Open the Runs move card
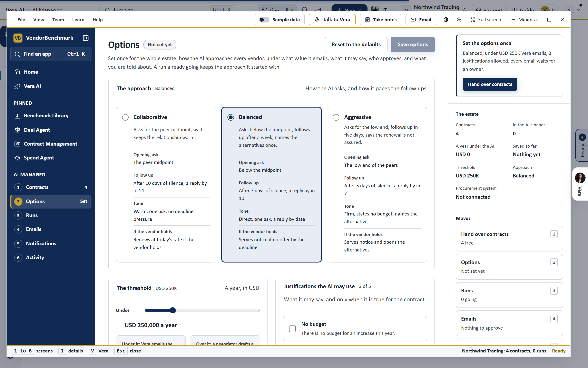 coord(509,295)
